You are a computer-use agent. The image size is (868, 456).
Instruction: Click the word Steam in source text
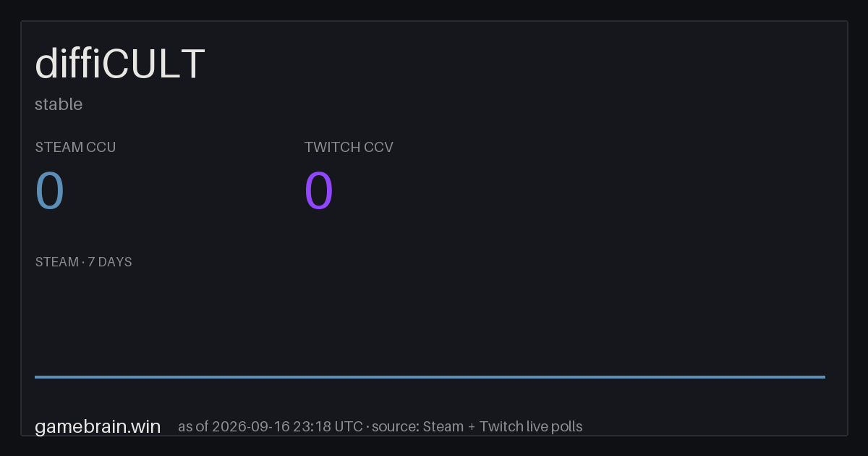coord(443,426)
